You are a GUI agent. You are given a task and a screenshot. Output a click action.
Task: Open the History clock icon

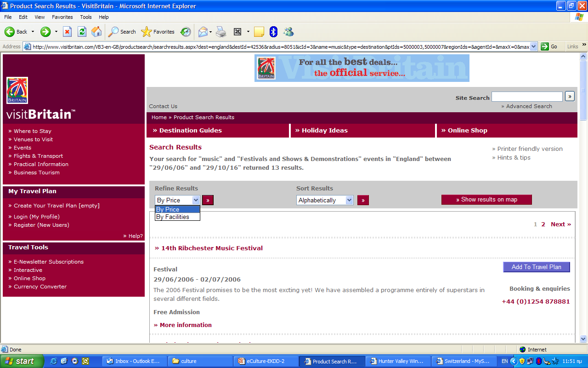tap(186, 32)
